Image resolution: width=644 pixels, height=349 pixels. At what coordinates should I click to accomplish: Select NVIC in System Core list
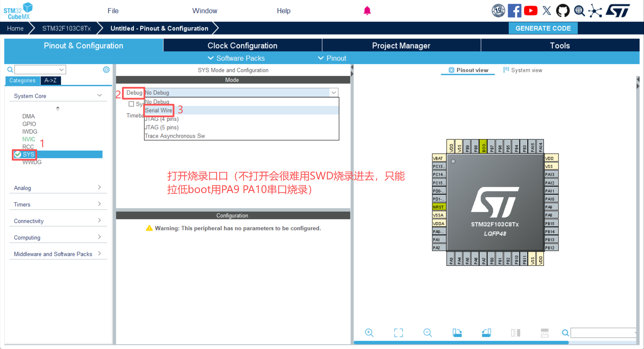[x=29, y=139]
